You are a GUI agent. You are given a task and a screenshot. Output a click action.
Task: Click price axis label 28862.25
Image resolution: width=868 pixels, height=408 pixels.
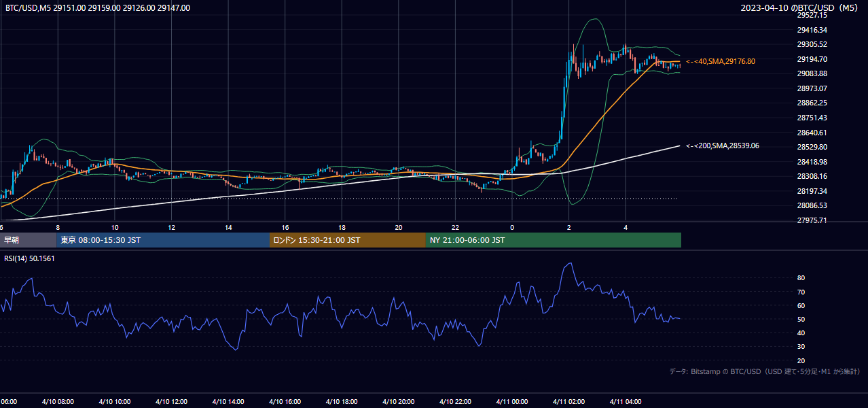click(x=812, y=103)
